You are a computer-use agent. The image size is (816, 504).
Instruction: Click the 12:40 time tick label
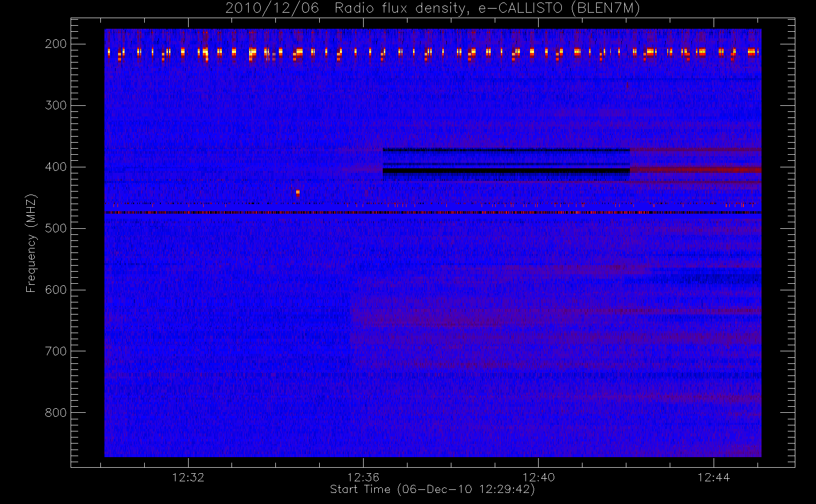pos(539,477)
